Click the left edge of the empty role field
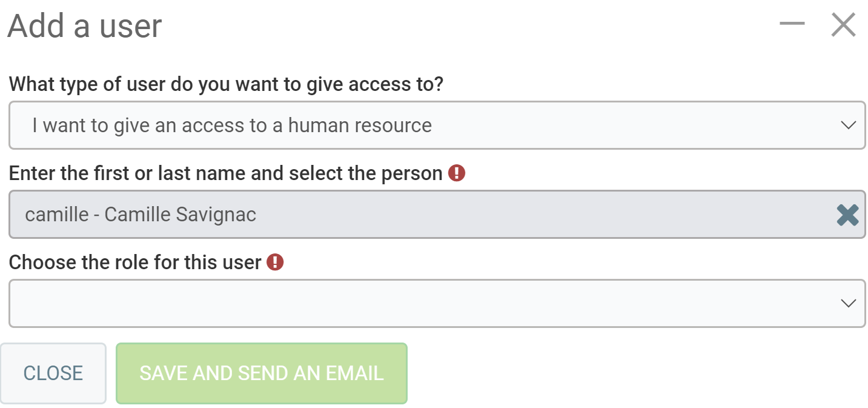The height and width of the screenshot is (408, 868). tap(24, 303)
